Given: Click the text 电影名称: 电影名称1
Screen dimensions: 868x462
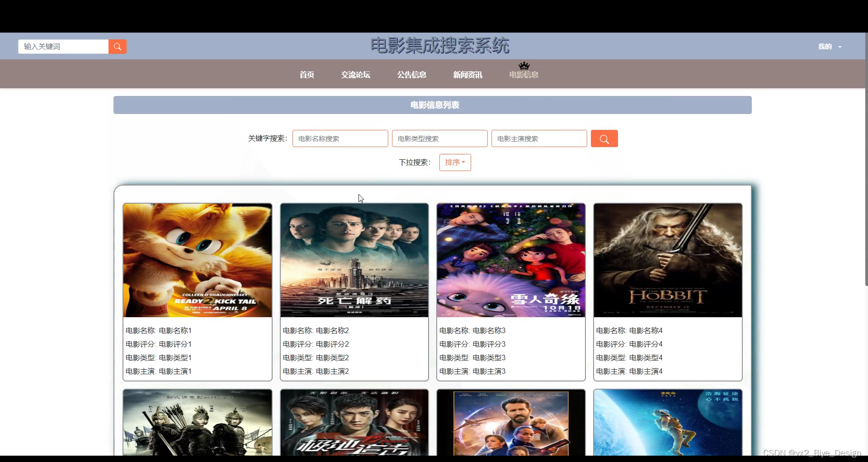Looking at the screenshot, I should click(x=159, y=331).
